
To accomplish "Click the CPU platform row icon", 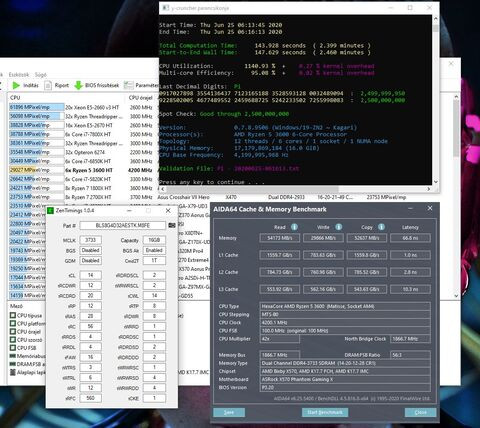I will tap(13, 323).
